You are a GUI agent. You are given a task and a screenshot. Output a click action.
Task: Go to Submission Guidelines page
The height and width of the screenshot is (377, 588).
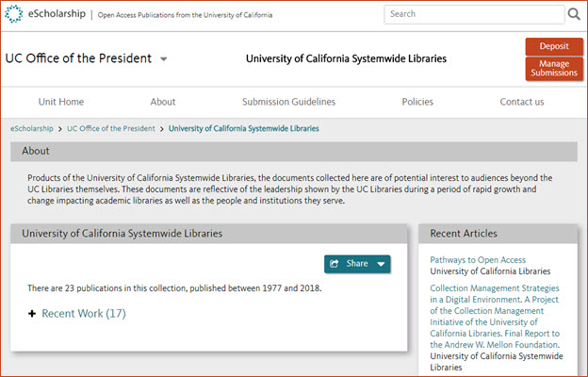pos(288,102)
